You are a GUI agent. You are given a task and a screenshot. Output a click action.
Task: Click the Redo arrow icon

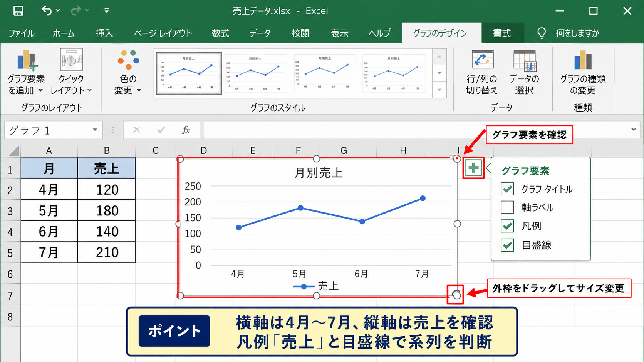coord(75,11)
